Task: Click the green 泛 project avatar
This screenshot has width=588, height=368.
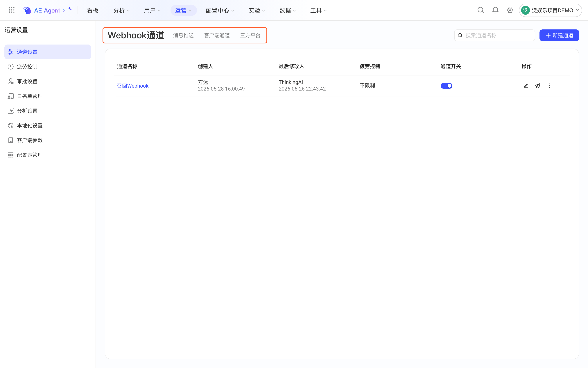Action: pyautogui.click(x=525, y=10)
